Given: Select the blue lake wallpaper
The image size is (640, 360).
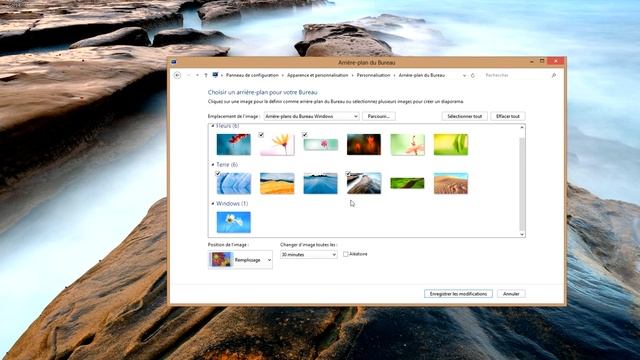Looking at the screenshot, I should [320, 183].
